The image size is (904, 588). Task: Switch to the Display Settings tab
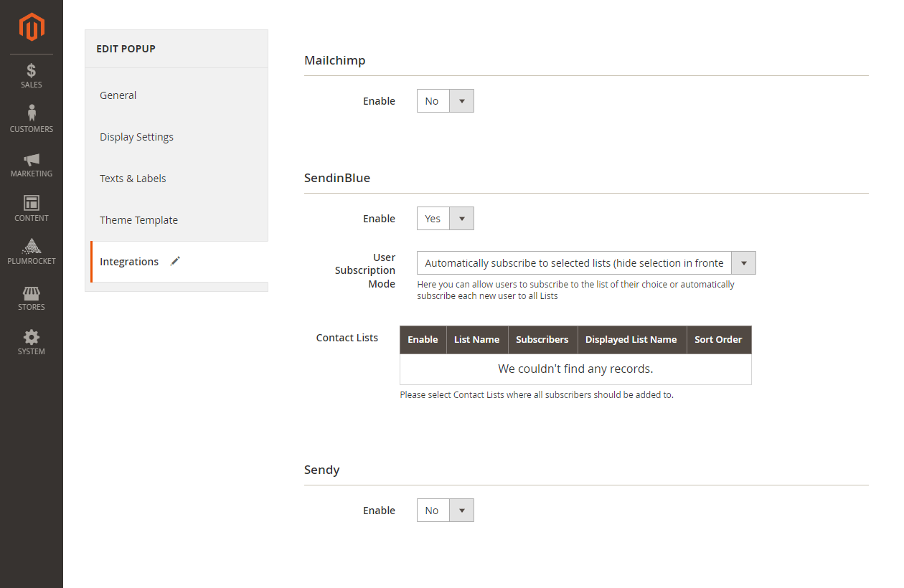(x=136, y=137)
